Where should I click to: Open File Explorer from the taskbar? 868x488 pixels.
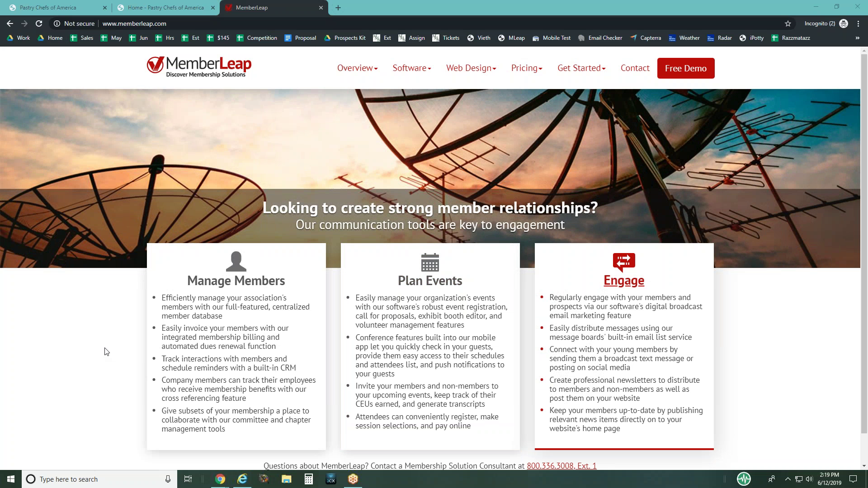click(287, 479)
